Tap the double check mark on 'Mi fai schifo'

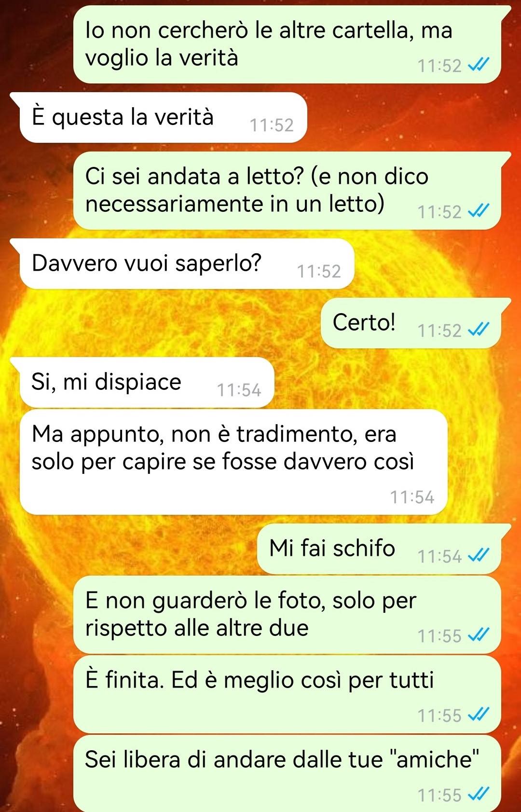pos(479,555)
